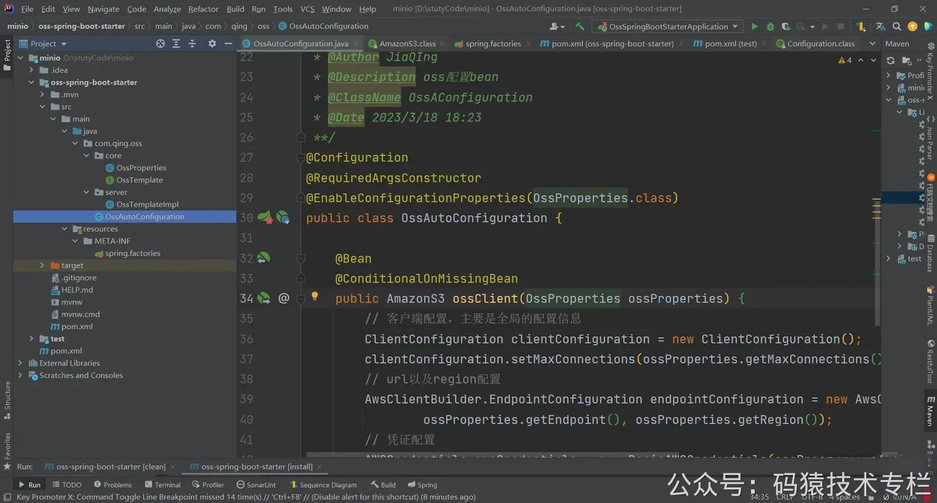
Task: Switch to the AmazonS3.class editor tab
Action: (407, 44)
